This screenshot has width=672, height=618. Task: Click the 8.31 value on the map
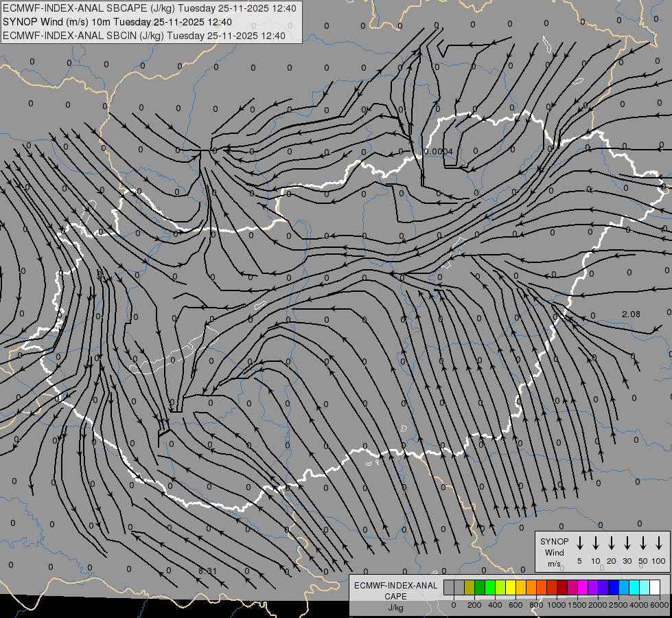[207, 571]
